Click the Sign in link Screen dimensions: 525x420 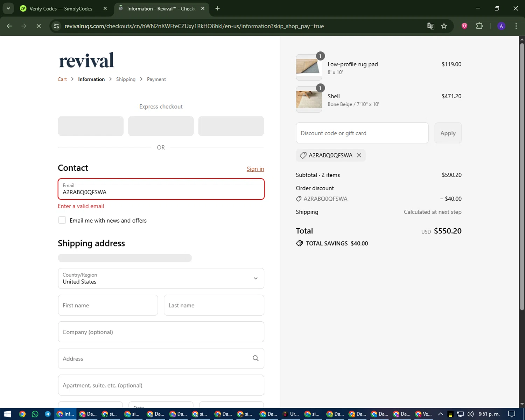255,169
